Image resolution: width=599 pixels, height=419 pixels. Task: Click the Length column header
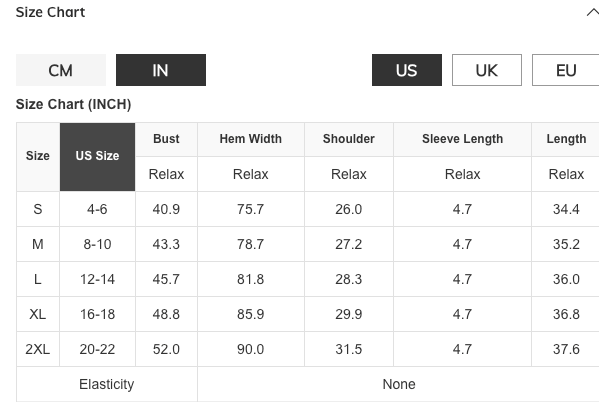point(566,139)
